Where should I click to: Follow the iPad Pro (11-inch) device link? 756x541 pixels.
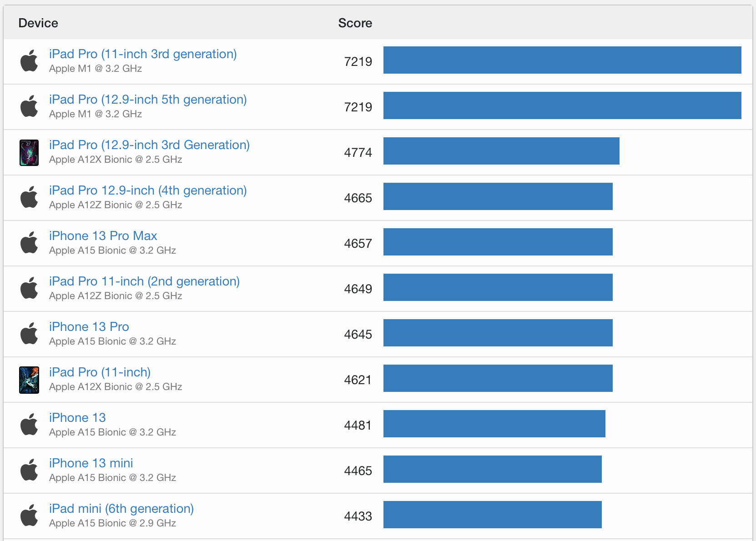[x=100, y=372]
